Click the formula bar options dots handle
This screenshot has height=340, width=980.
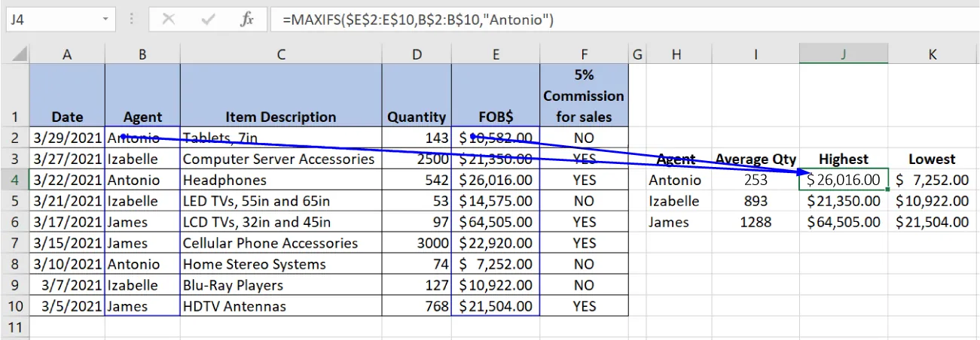133,20
